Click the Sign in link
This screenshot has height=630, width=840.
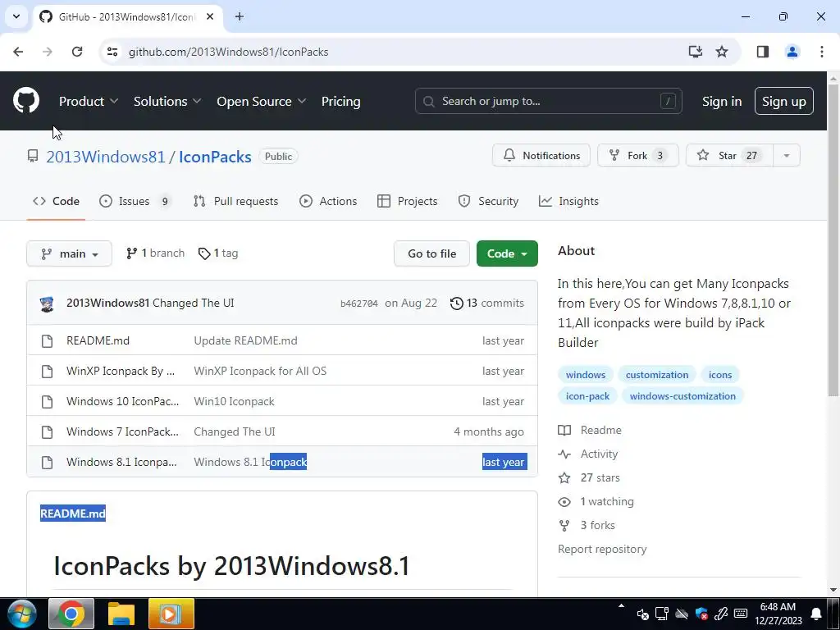[722, 101]
